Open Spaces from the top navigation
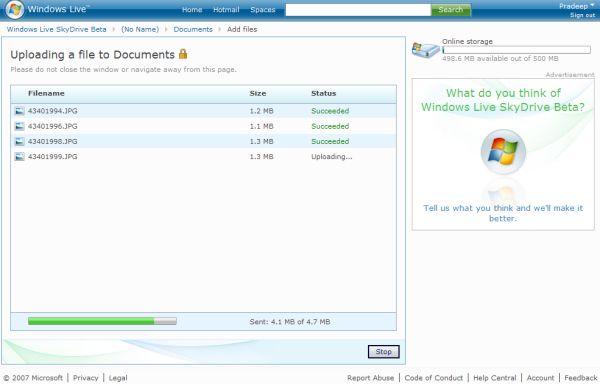 click(x=262, y=10)
